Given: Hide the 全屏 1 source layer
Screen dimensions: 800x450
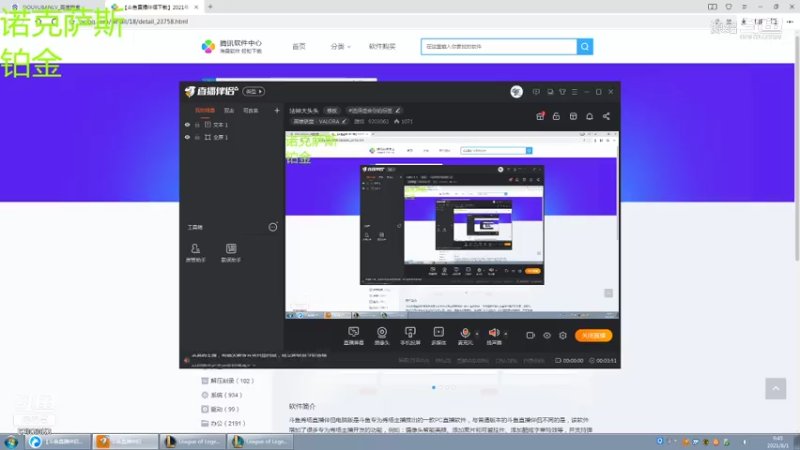Looking at the screenshot, I should pyautogui.click(x=187, y=137).
